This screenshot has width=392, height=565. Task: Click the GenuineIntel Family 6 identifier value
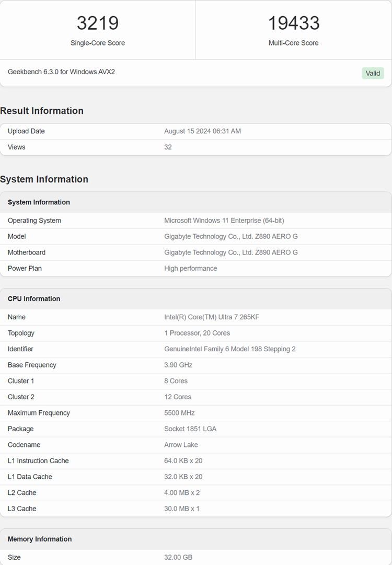[x=229, y=349]
